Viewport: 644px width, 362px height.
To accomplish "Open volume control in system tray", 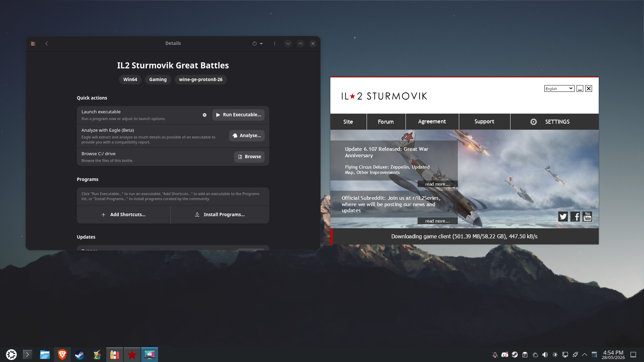I will click(x=545, y=355).
